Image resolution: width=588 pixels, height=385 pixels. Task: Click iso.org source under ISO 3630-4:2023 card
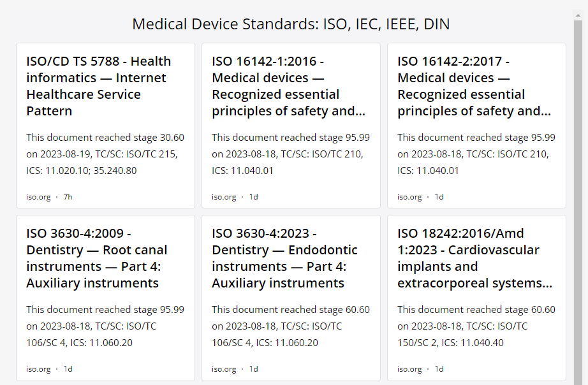pos(224,369)
